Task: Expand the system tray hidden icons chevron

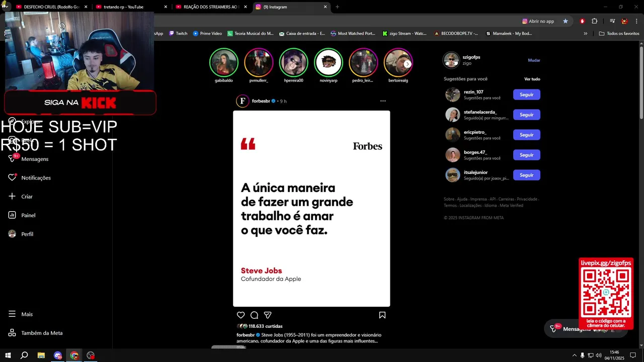Action: 574,355
